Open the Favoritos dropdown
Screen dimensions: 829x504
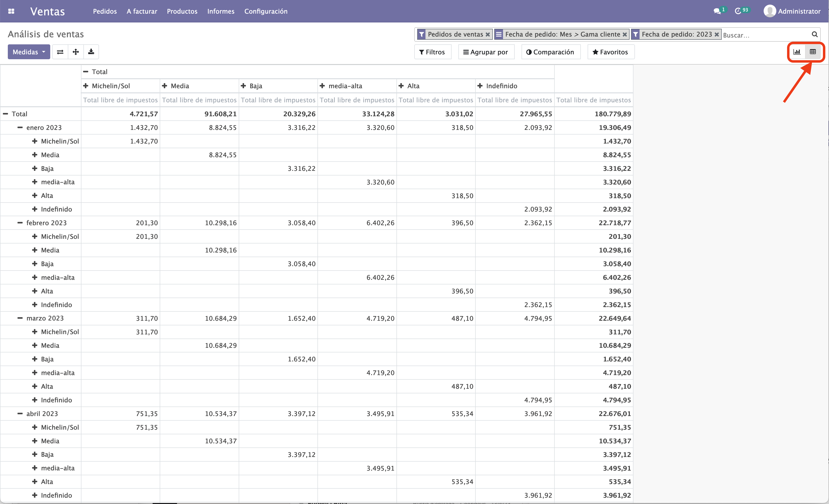tap(611, 52)
